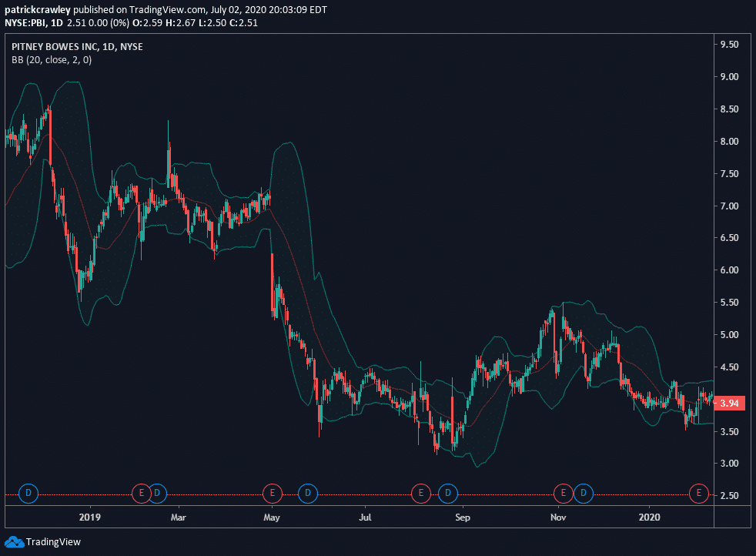The width and height of the screenshot is (756, 556).
Task: Click the dividend marker right after Nov
Action: click(x=584, y=494)
